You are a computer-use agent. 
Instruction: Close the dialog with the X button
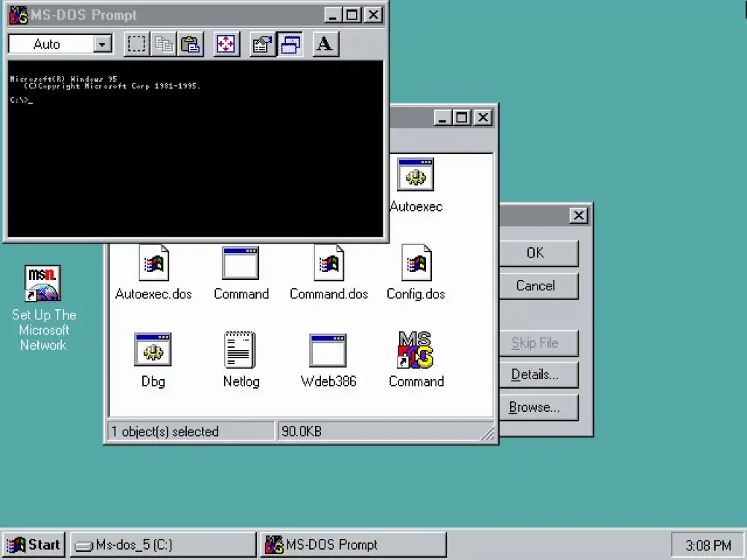tap(578, 216)
